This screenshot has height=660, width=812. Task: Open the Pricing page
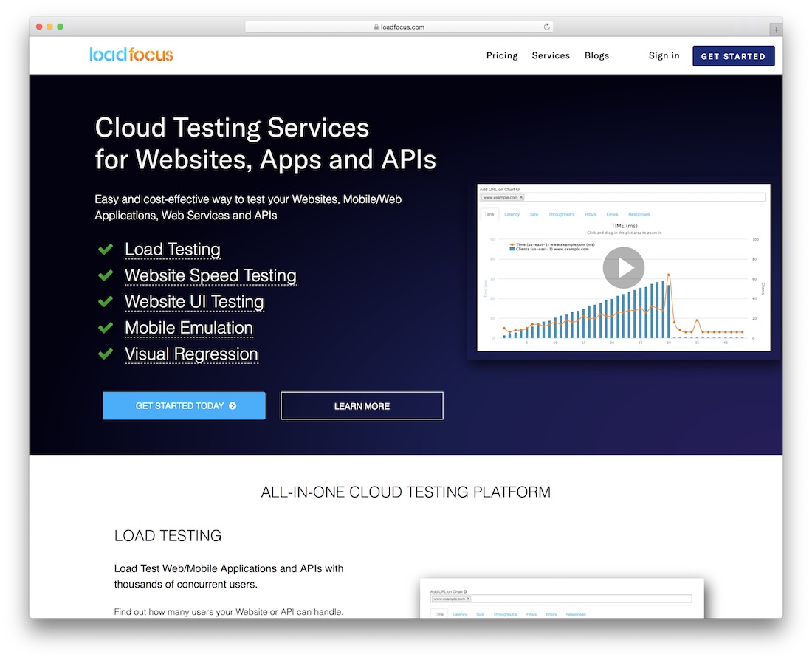(x=502, y=55)
